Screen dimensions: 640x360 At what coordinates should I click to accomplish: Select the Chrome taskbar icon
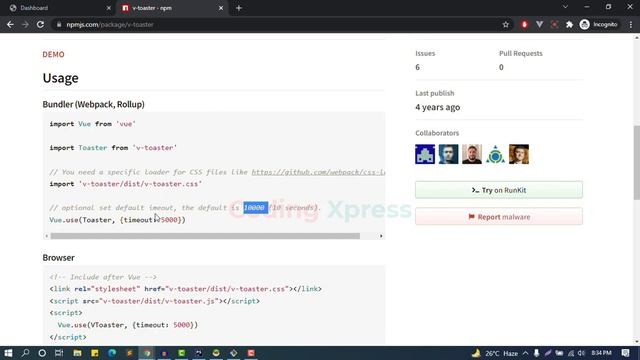pyautogui.click(x=147, y=353)
